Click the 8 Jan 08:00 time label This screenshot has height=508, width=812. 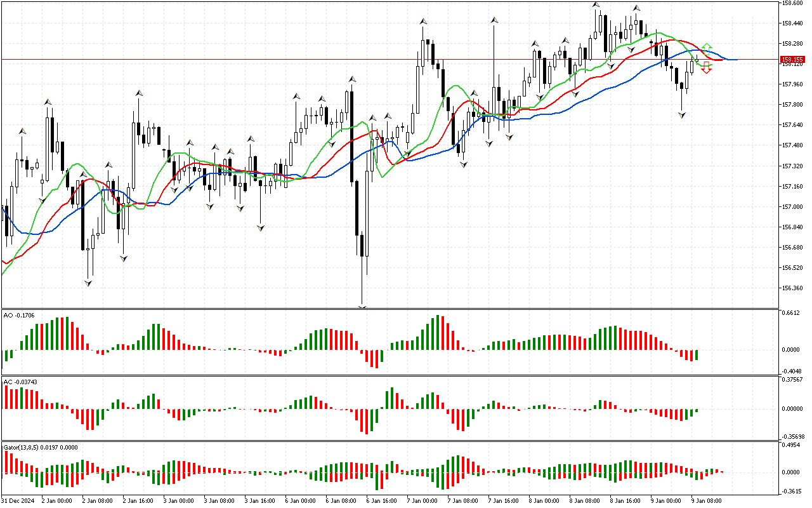(x=584, y=500)
